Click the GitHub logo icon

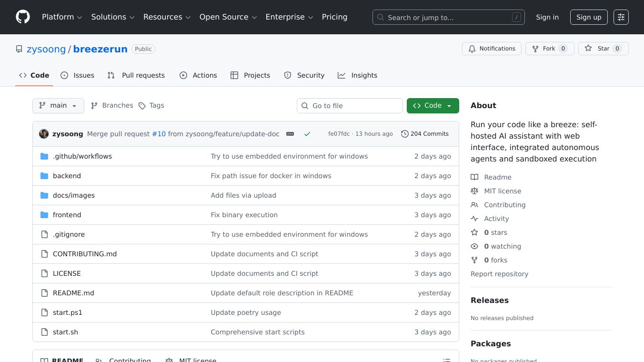[23, 17]
